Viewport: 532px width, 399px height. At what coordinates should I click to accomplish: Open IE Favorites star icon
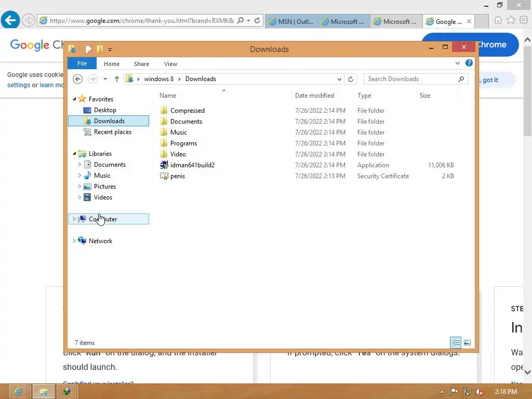click(x=511, y=20)
